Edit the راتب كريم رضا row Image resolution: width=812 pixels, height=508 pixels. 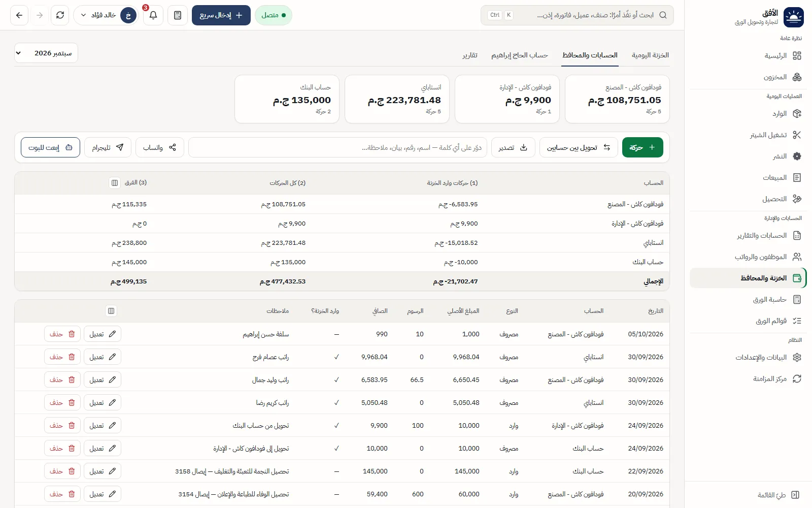click(103, 402)
